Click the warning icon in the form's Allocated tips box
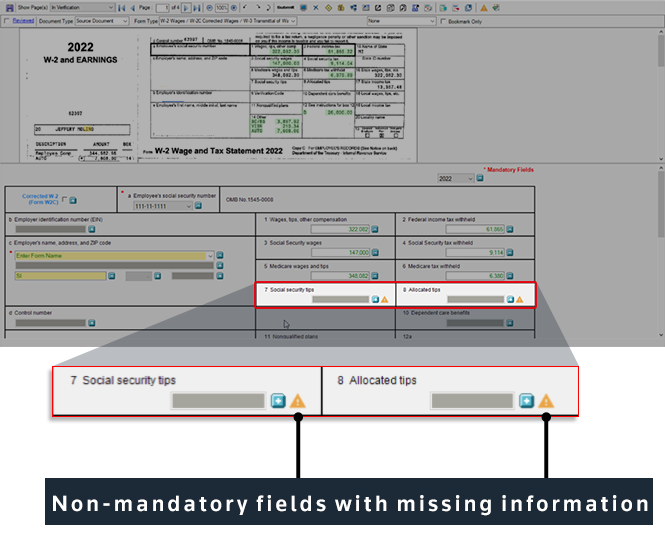The width and height of the screenshot is (665, 547). (520, 300)
